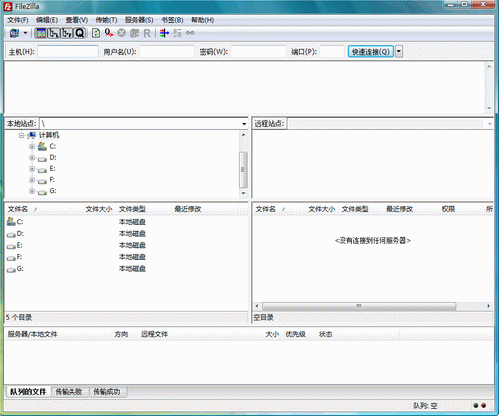The width and height of the screenshot is (500, 418).
Task: Click the FileZilla title bar logo
Action: coord(8,6)
